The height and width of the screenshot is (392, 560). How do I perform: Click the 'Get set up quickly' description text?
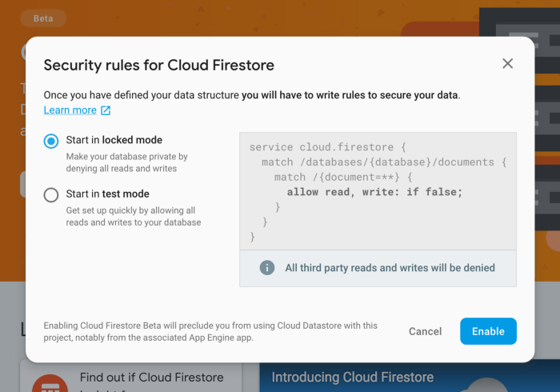(134, 216)
